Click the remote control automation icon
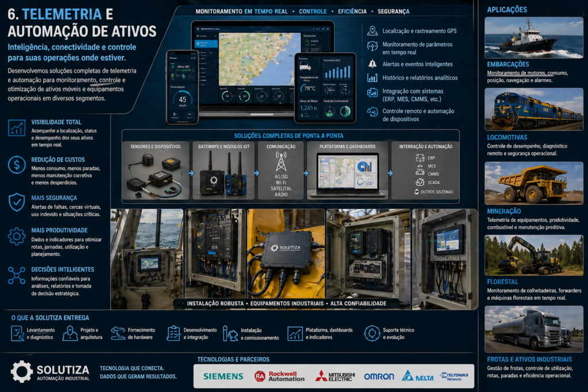 pyautogui.click(x=372, y=112)
